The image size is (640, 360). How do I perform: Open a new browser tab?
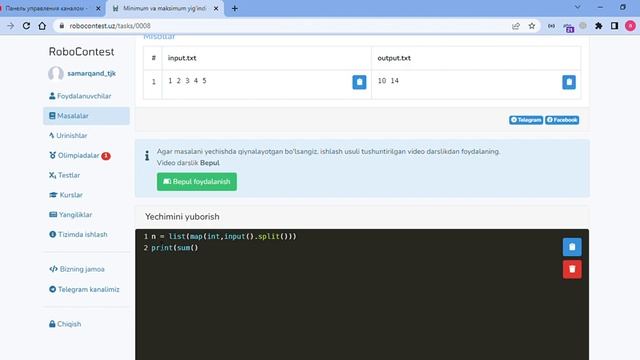tap(235, 8)
